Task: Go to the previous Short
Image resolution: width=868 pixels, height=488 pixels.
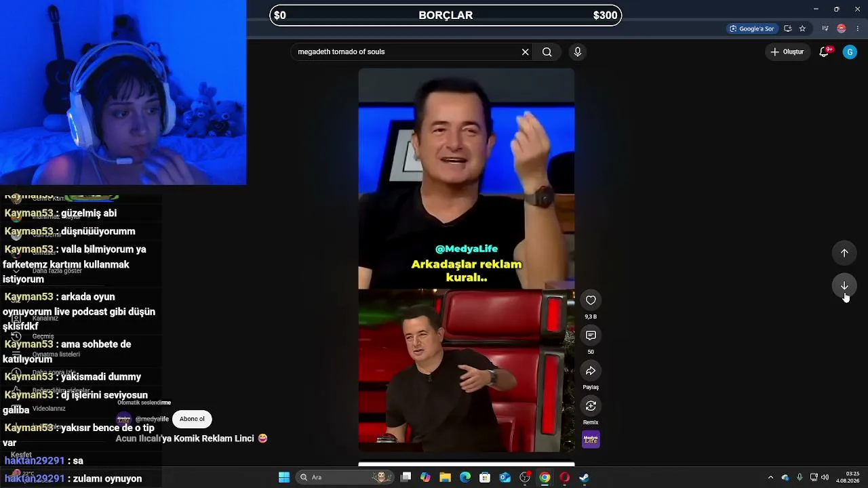Action: (844, 253)
